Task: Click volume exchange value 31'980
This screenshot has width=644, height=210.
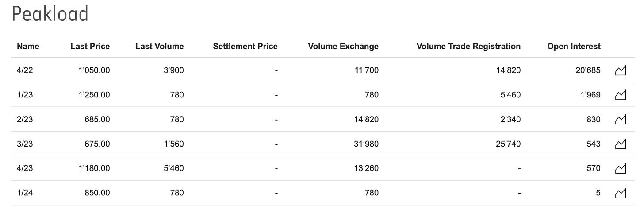Action: [366, 144]
